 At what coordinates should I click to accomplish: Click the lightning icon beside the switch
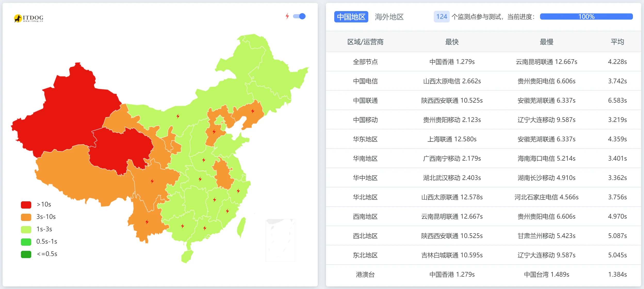click(x=287, y=16)
